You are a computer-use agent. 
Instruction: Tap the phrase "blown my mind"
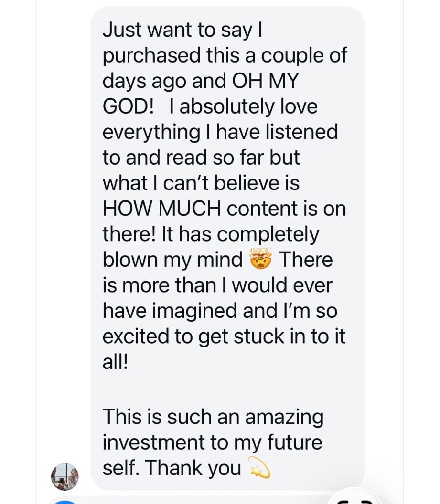pyautogui.click(x=172, y=260)
